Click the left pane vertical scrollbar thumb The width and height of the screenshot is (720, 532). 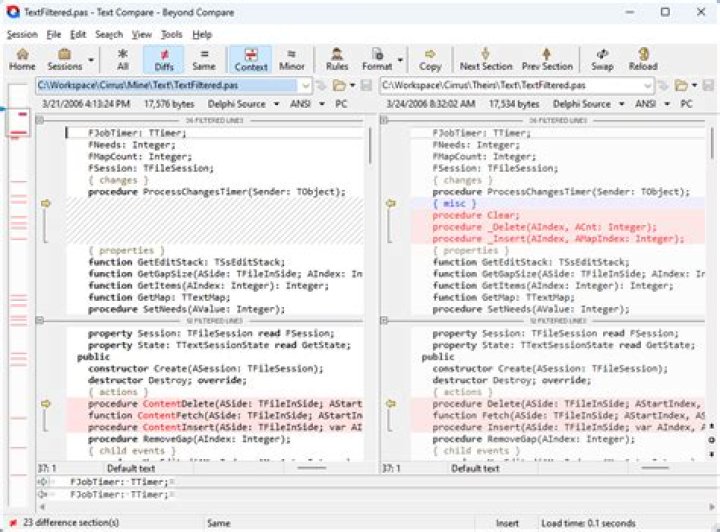[x=370, y=146]
